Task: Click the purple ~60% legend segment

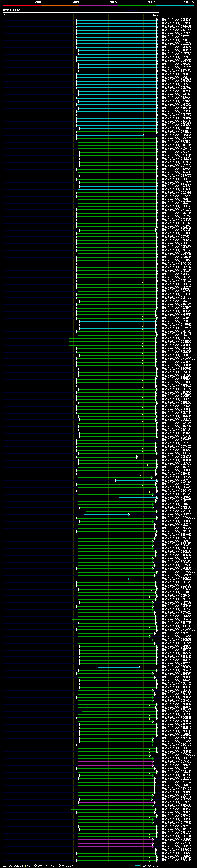Action: click(x=98, y=6)
